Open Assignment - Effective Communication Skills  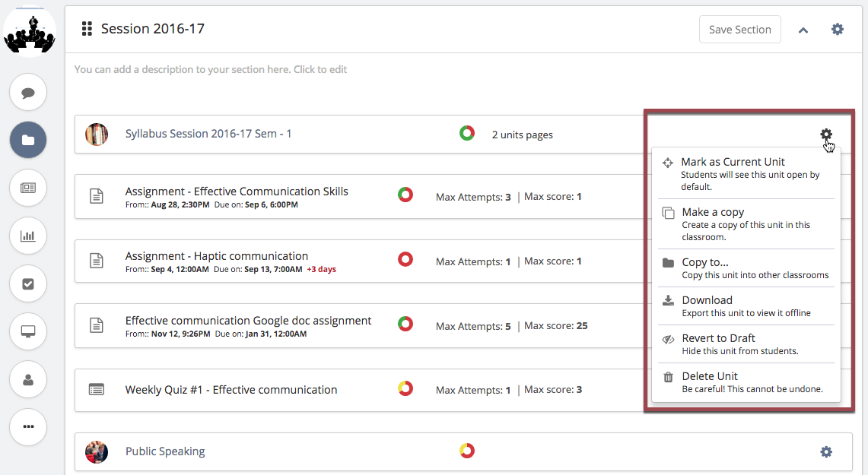tap(237, 192)
